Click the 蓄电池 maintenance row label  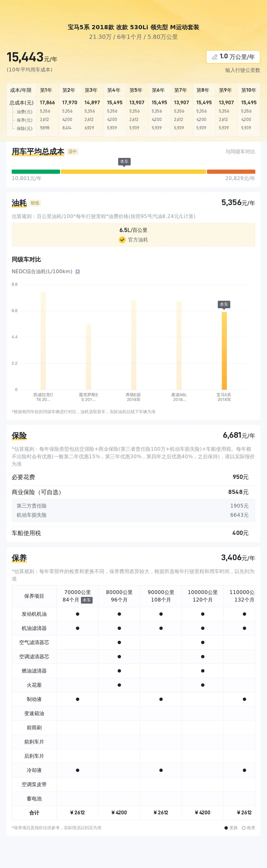pyautogui.click(x=34, y=799)
